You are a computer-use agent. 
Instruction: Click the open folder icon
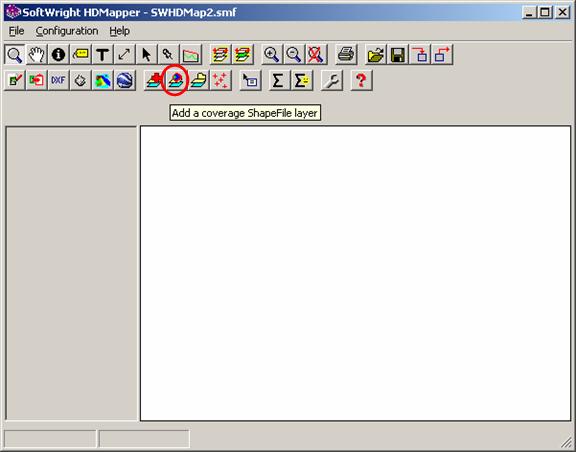click(376, 55)
